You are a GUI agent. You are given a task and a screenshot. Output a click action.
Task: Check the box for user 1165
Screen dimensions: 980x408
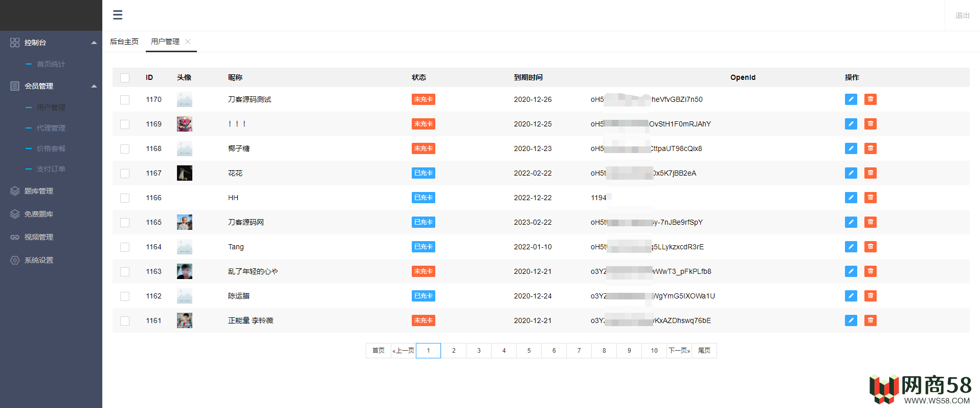(125, 223)
